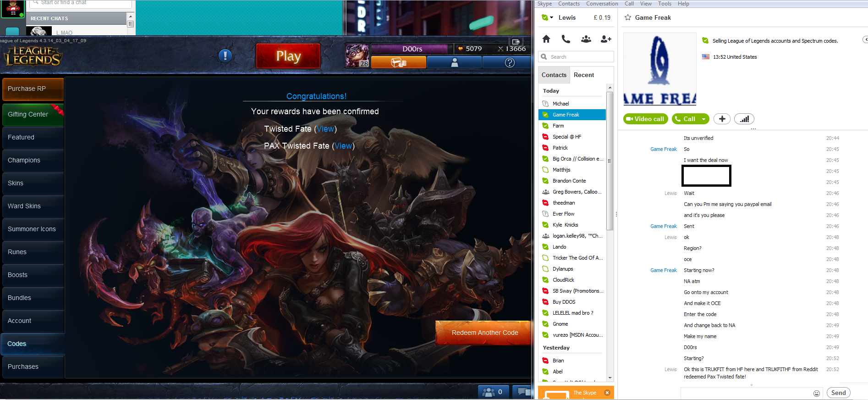Open the Boosts store section
Viewport: 868px width, 400px height.
point(33,275)
